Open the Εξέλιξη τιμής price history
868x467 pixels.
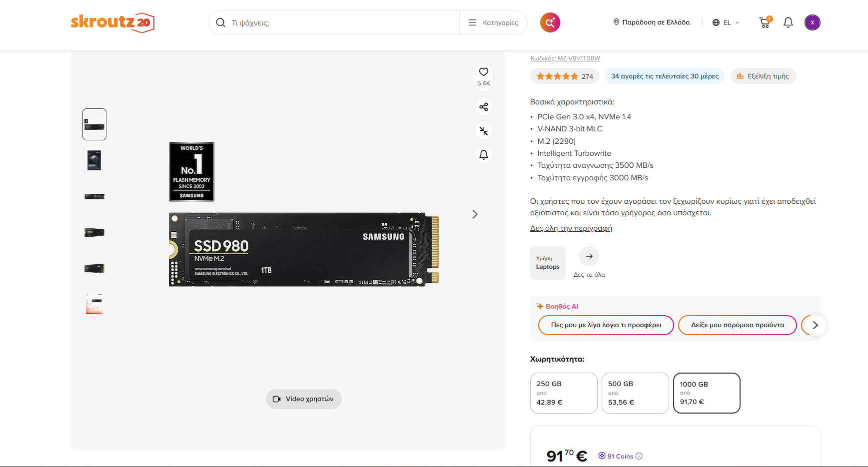click(763, 76)
